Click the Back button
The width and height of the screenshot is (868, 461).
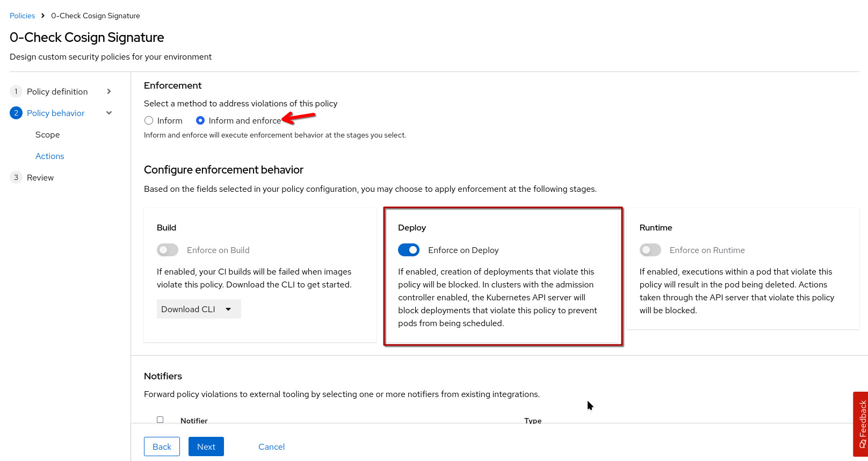[x=162, y=446]
